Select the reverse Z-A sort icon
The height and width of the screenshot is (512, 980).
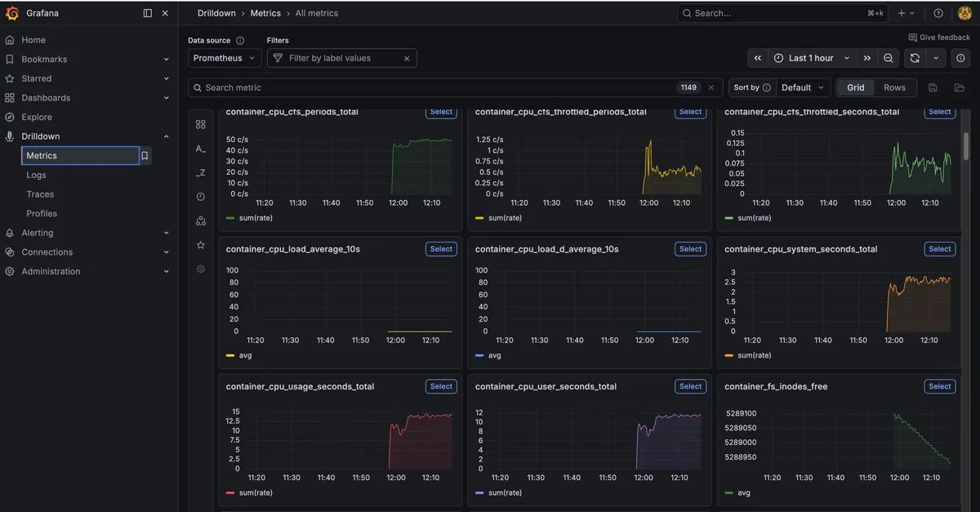point(200,172)
